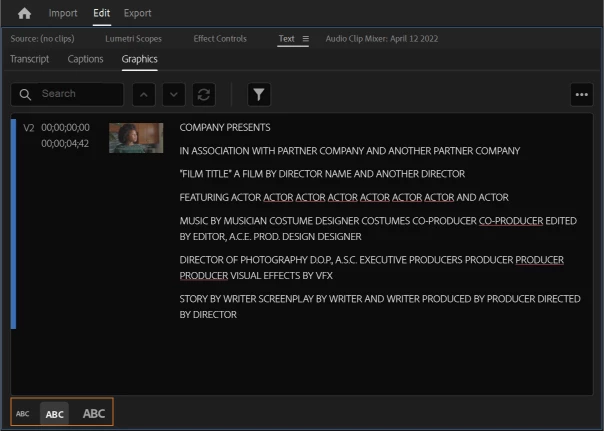Select the Text panel tab
This screenshot has width=604, height=432.
[287, 39]
